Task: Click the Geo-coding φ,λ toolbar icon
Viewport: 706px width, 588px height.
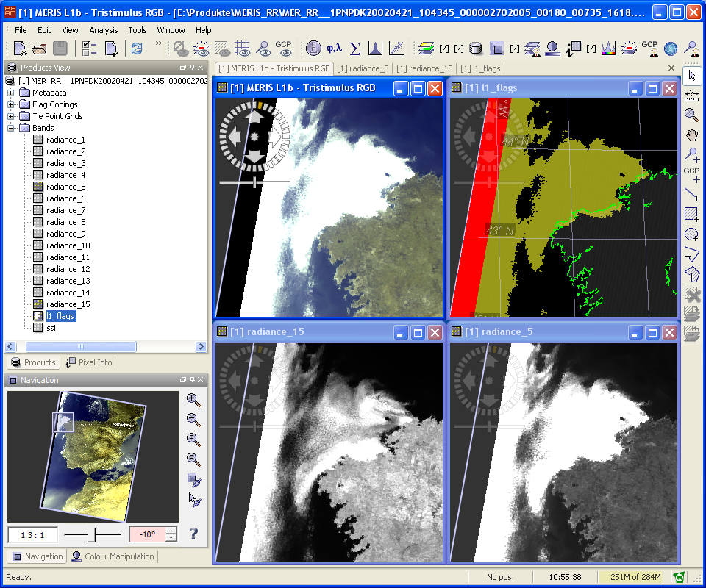Action: 334,49
